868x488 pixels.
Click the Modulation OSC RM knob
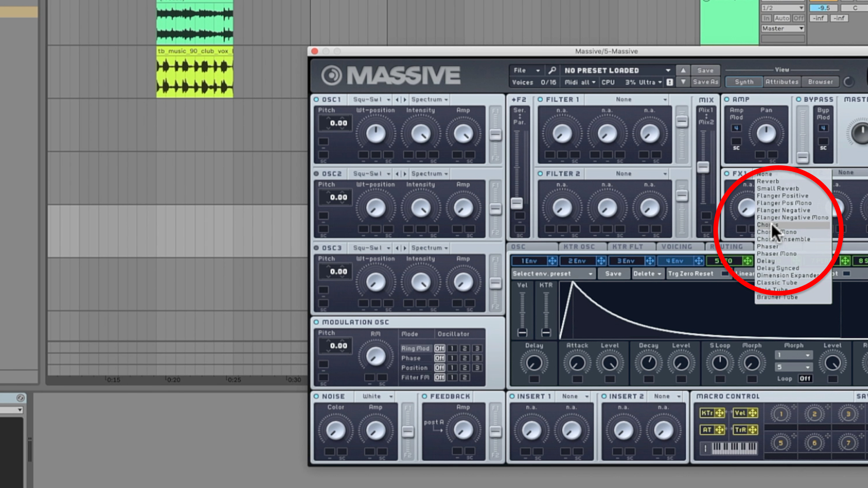[375, 357]
